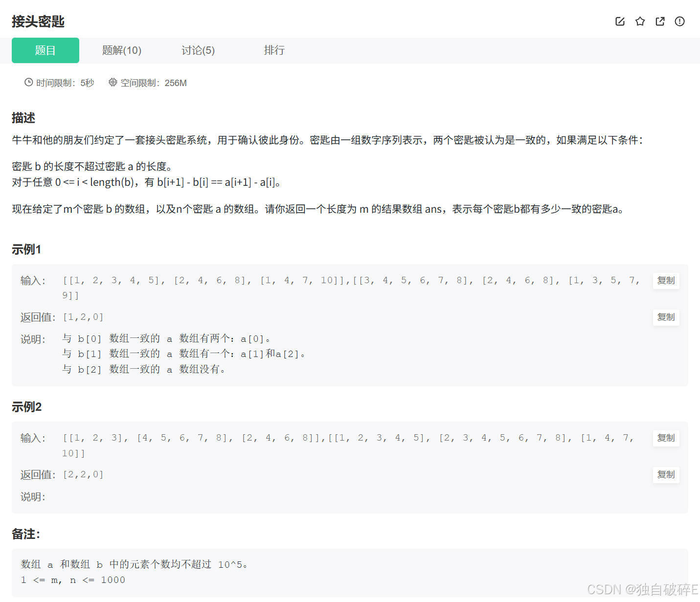The width and height of the screenshot is (700, 602).
Task: Open the 讨论(5) tab
Action: click(198, 50)
